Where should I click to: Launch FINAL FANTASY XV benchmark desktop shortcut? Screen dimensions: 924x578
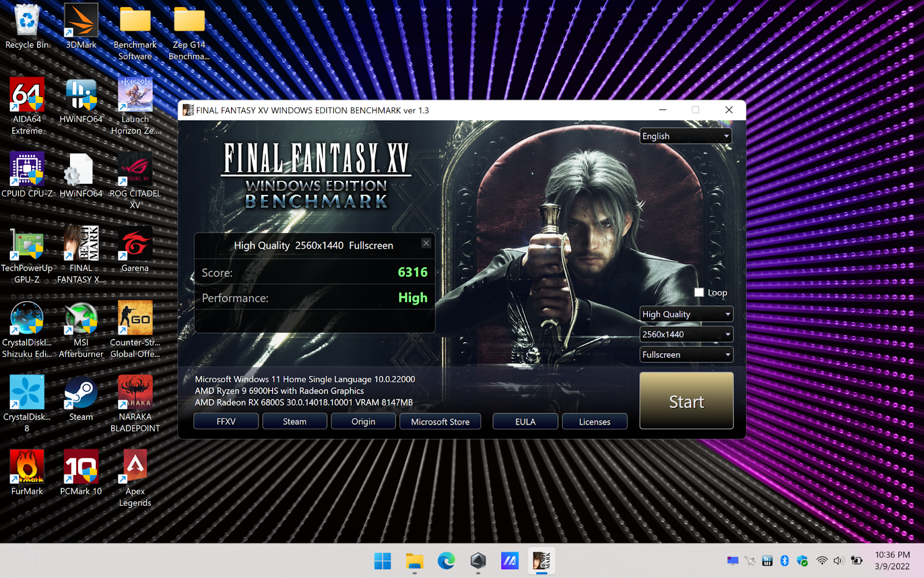coord(81,255)
